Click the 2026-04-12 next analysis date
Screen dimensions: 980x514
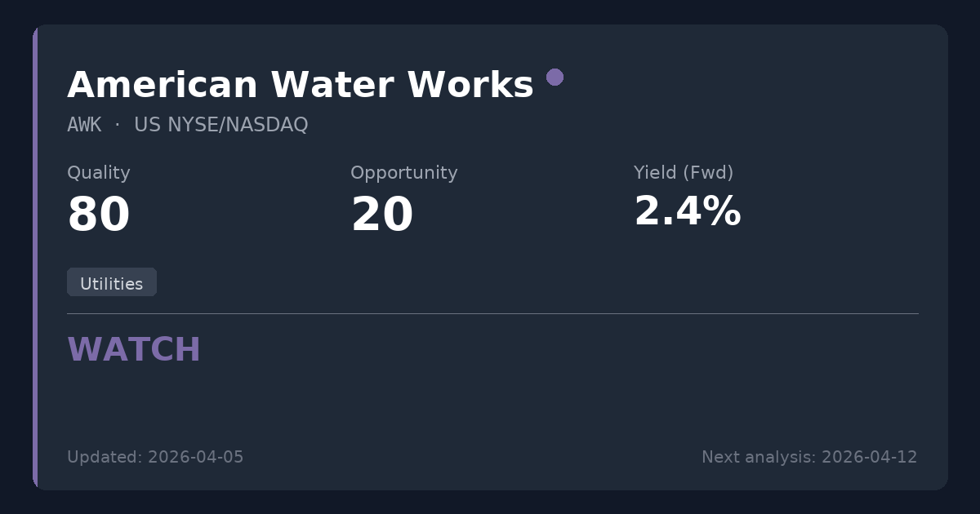point(869,457)
